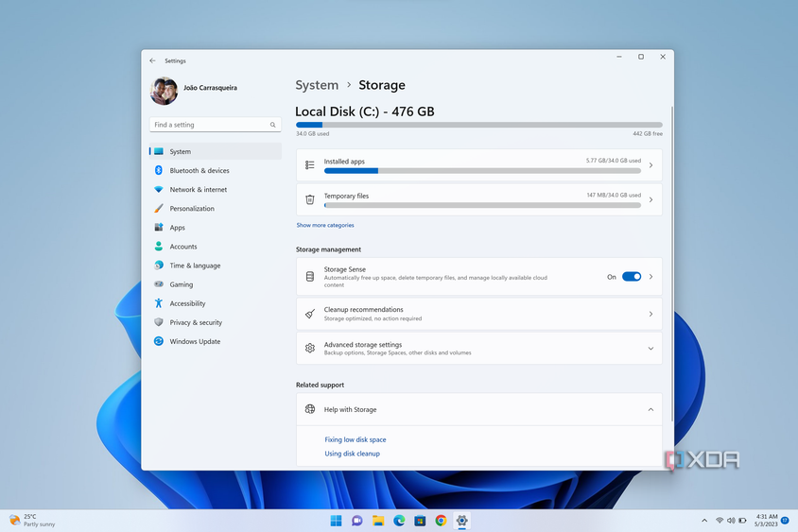This screenshot has width=798, height=532.
Task: Click the Gaming controller icon
Action: coord(159,284)
